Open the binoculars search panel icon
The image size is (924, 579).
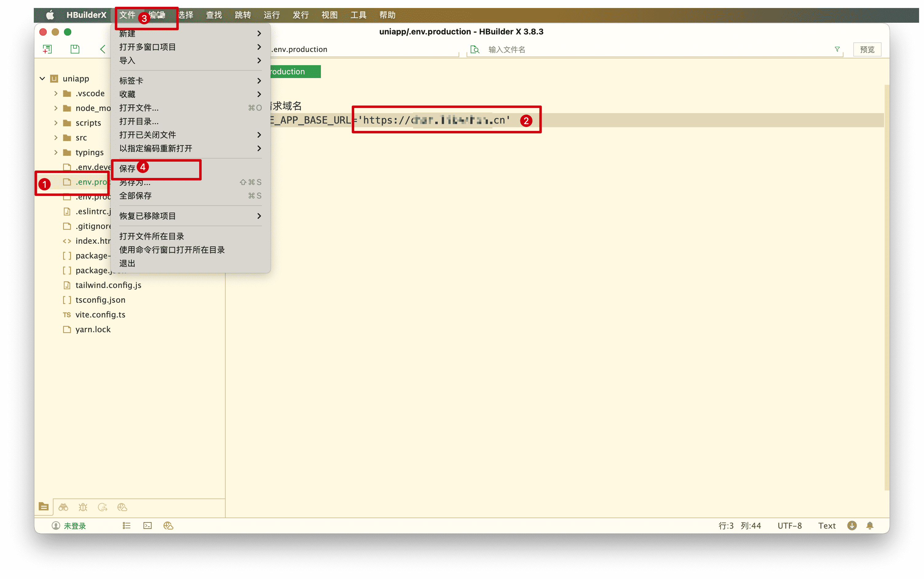[63, 507]
